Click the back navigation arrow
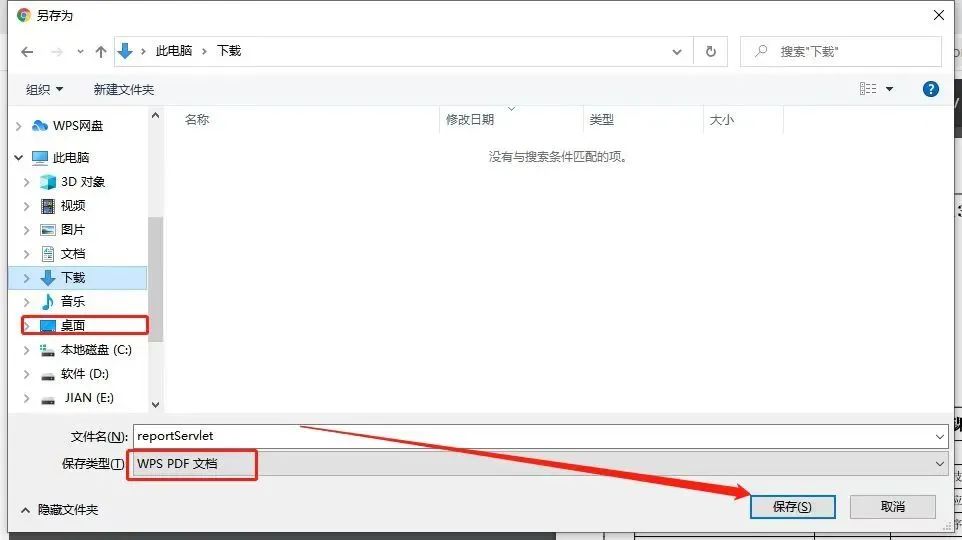This screenshot has width=962, height=540. [27, 51]
